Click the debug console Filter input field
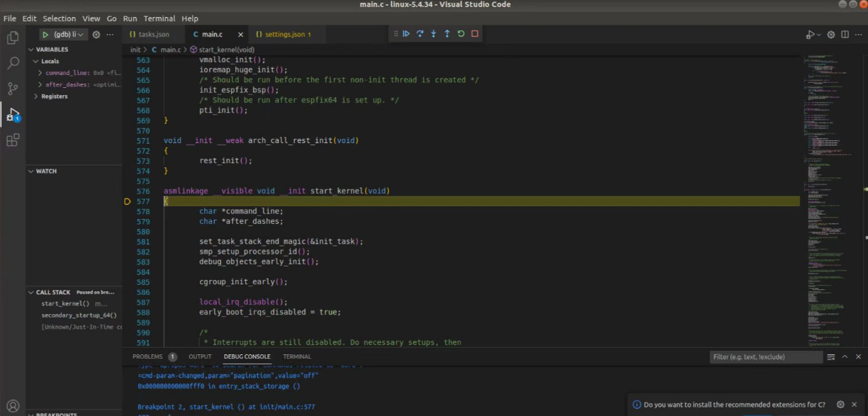This screenshot has height=416, width=868. coord(766,357)
